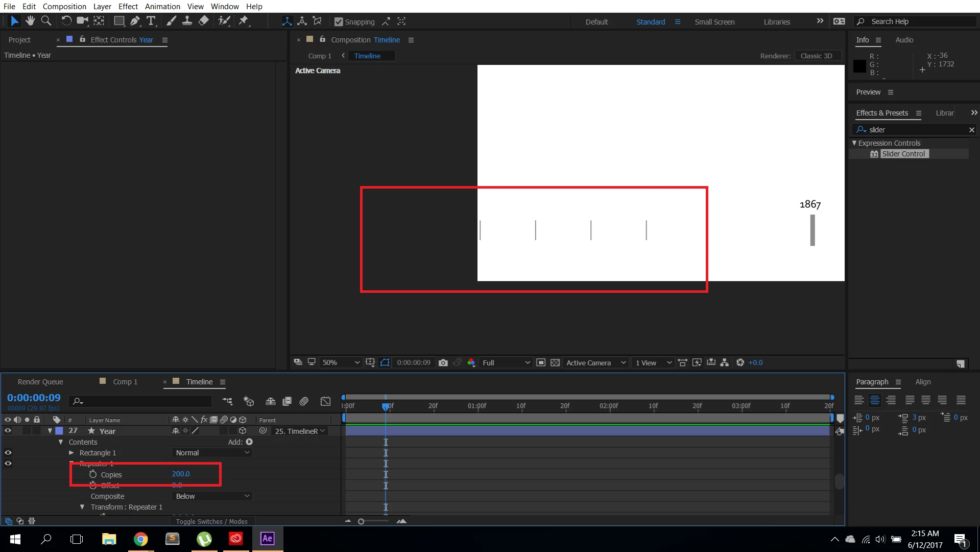The width and height of the screenshot is (980, 552).
Task: Collapse the Year layer twirl
Action: (x=50, y=431)
